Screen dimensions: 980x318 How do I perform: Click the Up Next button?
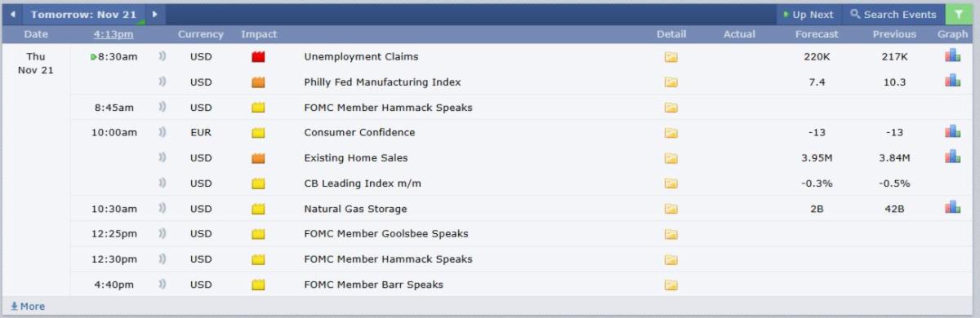point(808,15)
